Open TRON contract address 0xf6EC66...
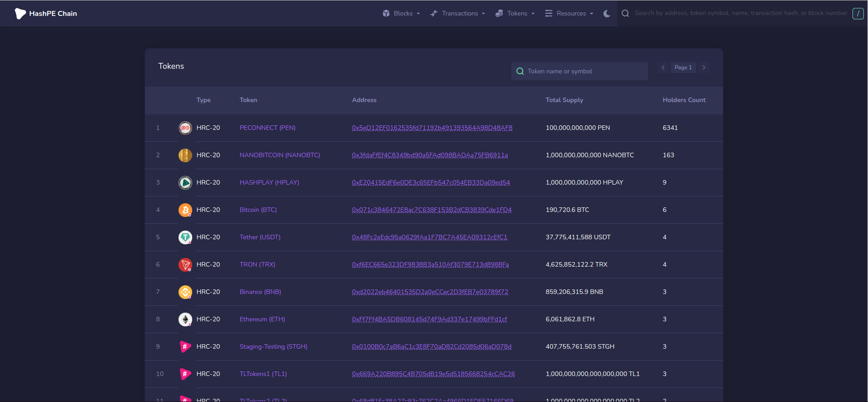The image size is (868, 402). pyautogui.click(x=430, y=264)
